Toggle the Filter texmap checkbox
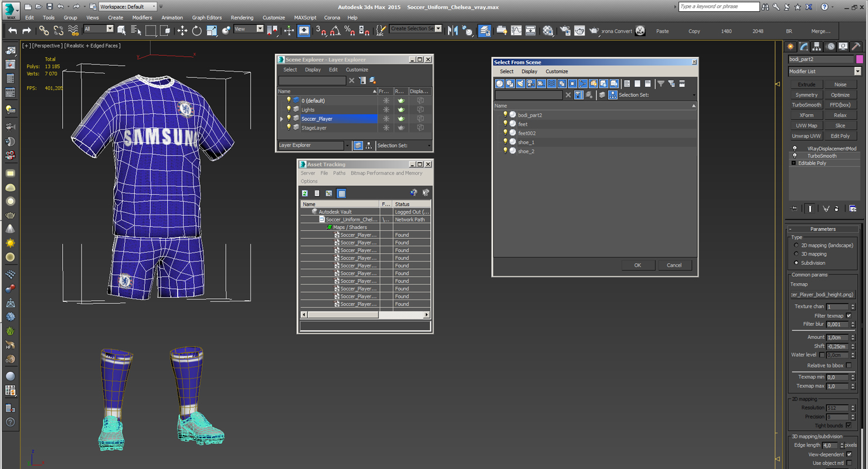This screenshot has height=469, width=868. [849, 315]
